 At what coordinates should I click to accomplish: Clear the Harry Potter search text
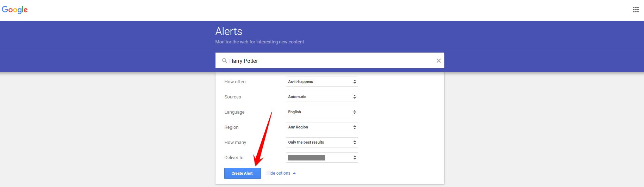click(438, 61)
